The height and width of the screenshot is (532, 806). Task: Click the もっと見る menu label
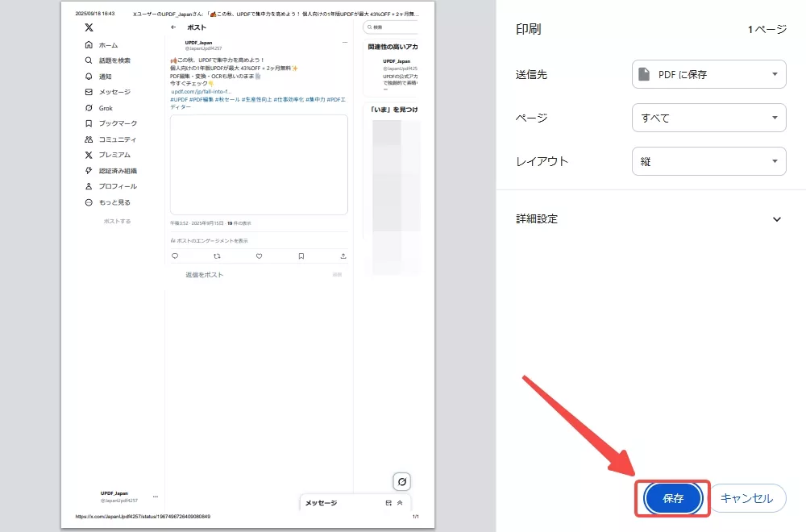[114, 202]
